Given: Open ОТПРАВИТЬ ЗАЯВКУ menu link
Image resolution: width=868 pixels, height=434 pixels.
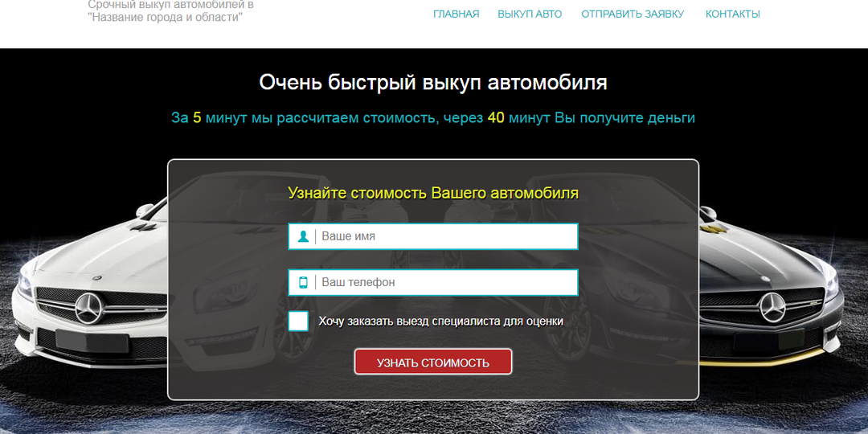Looking at the screenshot, I should pyautogui.click(x=633, y=14).
